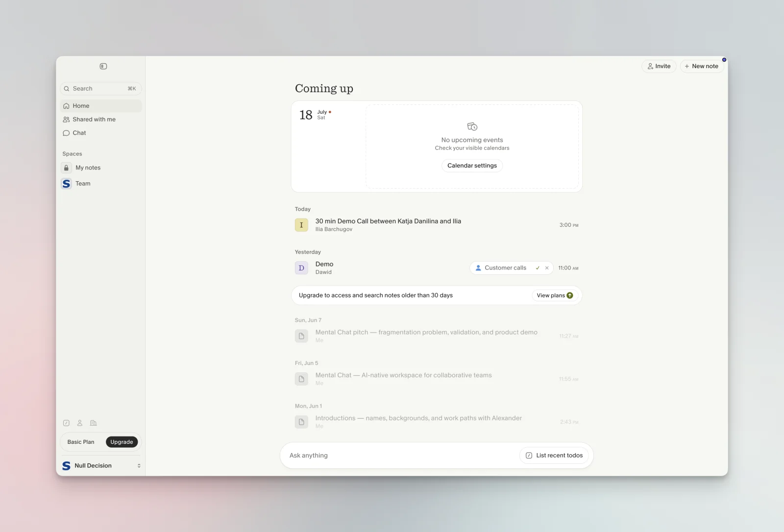Click document icon for Introductions note
Screen dimensions: 784x532
(301, 422)
